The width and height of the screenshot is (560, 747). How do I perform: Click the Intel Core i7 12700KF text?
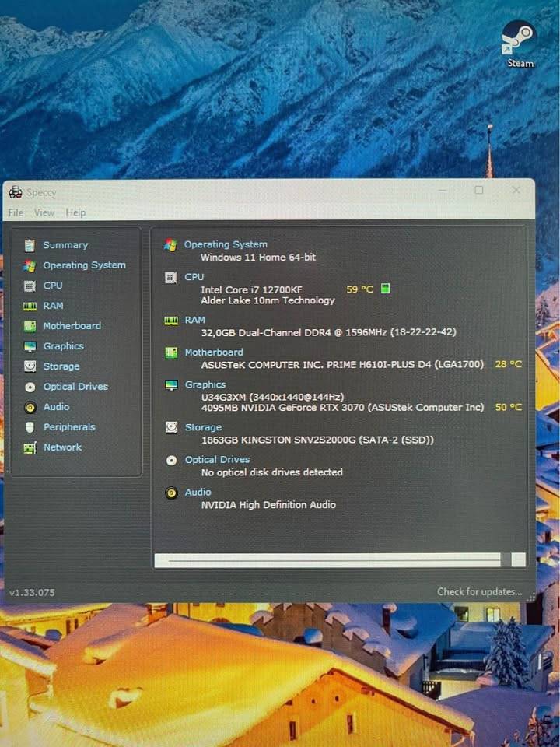click(x=251, y=289)
